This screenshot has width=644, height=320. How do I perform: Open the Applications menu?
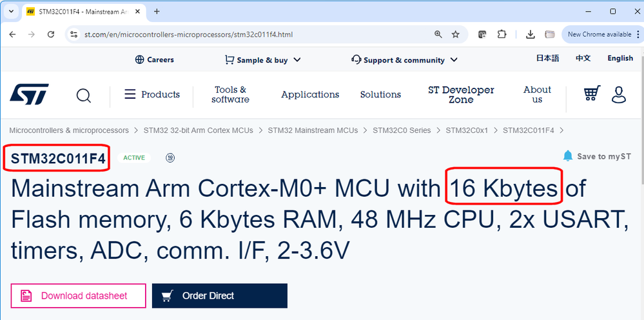coord(310,94)
